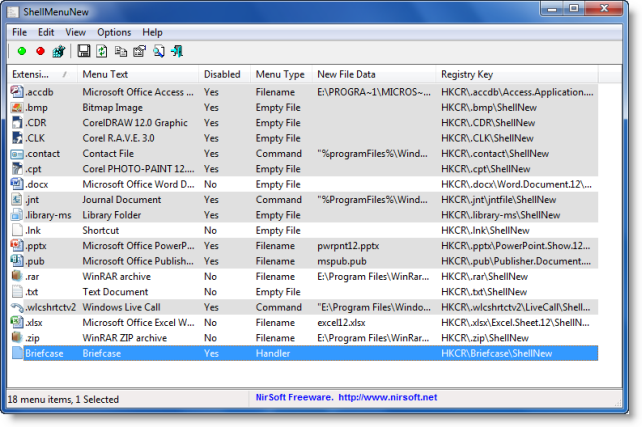Sort by the New File Data column header
Screen dimensions: 642x427
click(x=374, y=74)
